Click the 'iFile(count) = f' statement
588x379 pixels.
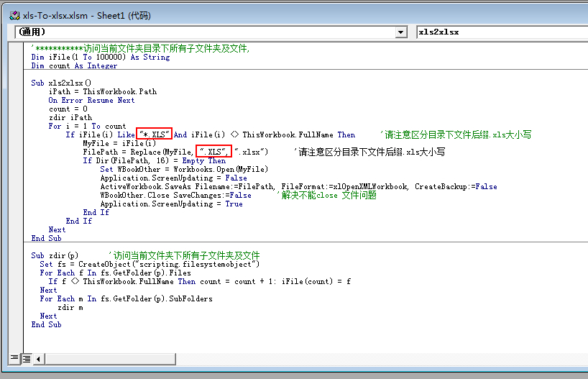click(x=316, y=281)
